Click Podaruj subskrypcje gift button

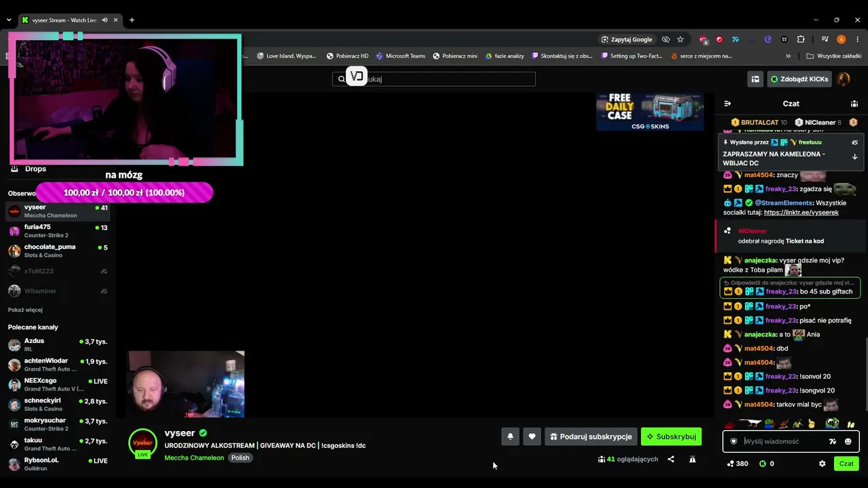(590, 436)
